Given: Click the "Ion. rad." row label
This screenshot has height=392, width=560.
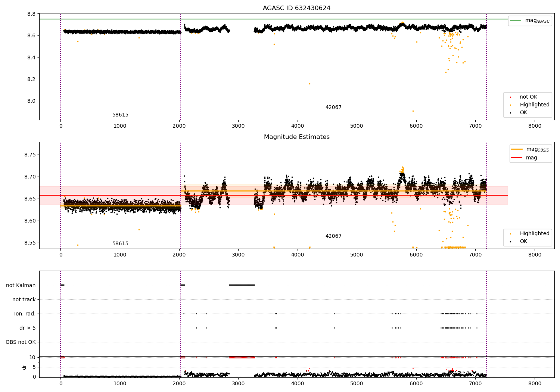Looking at the screenshot, I should click(x=25, y=314).
